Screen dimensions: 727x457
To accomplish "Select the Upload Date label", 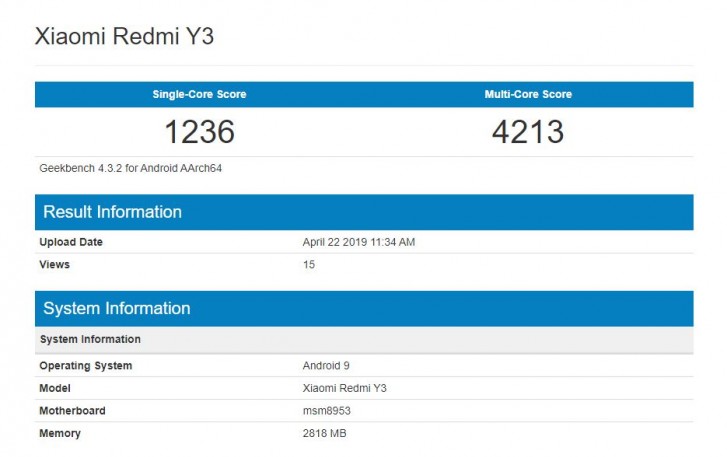I will tap(71, 242).
